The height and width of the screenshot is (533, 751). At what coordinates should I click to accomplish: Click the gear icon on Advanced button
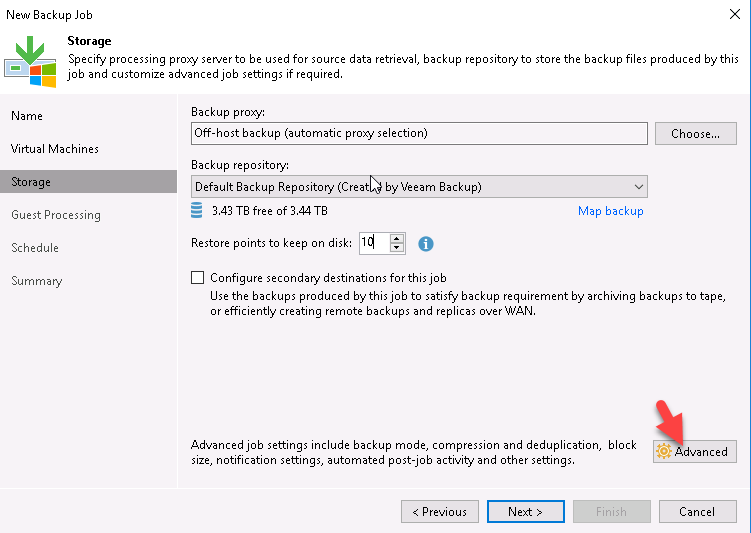tap(664, 452)
